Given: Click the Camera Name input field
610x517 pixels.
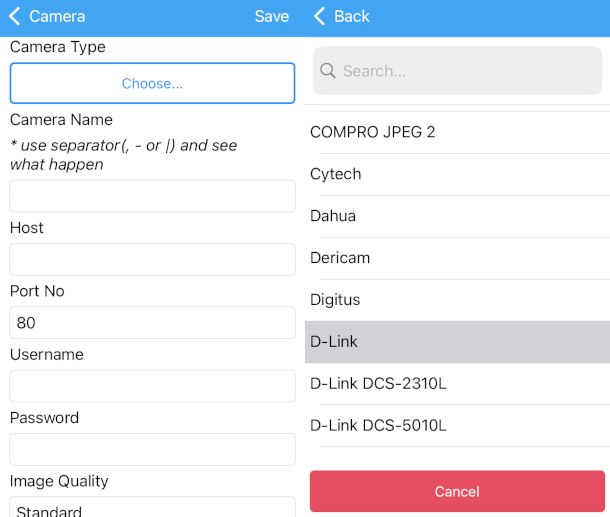Looking at the screenshot, I should click(152, 196).
